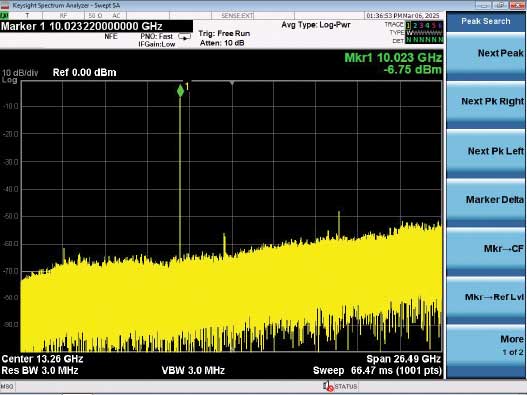527x395 pixels.
Task: Click the Sweep 66.47 ms (1001 pts) annotation
Action: pos(377,370)
